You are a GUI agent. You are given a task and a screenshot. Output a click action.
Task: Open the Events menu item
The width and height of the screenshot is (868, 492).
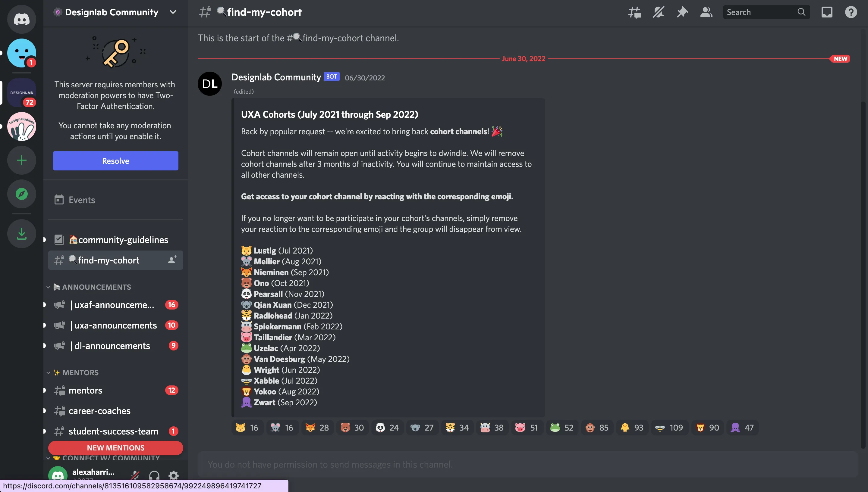[x=81, y=200]
